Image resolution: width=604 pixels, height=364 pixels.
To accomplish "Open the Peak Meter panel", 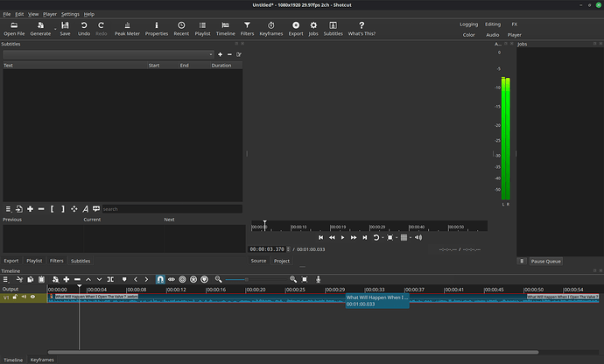I will (127, 29).
